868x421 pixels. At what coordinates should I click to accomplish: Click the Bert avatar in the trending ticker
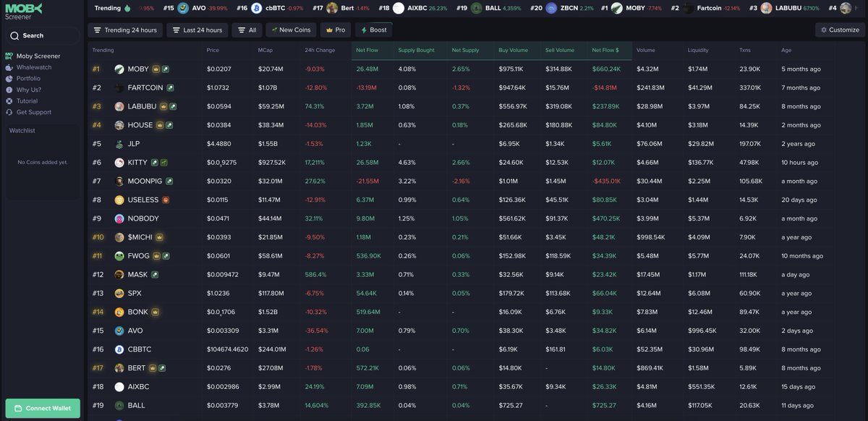click(x=332, y=8)
